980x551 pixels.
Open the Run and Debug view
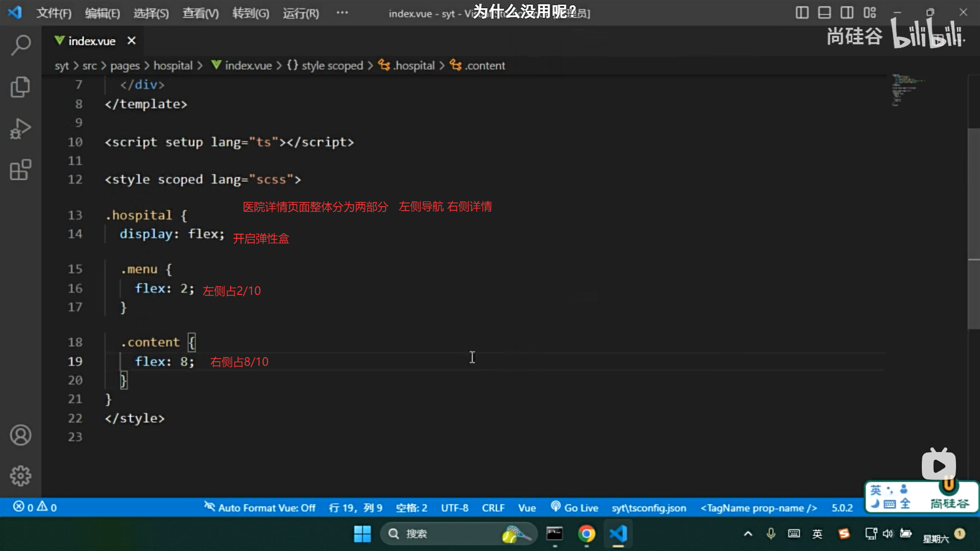pos(20,129)
